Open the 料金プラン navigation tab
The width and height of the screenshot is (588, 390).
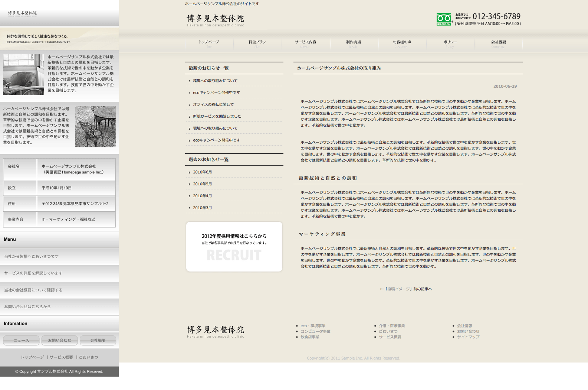[x=257, y=42]
